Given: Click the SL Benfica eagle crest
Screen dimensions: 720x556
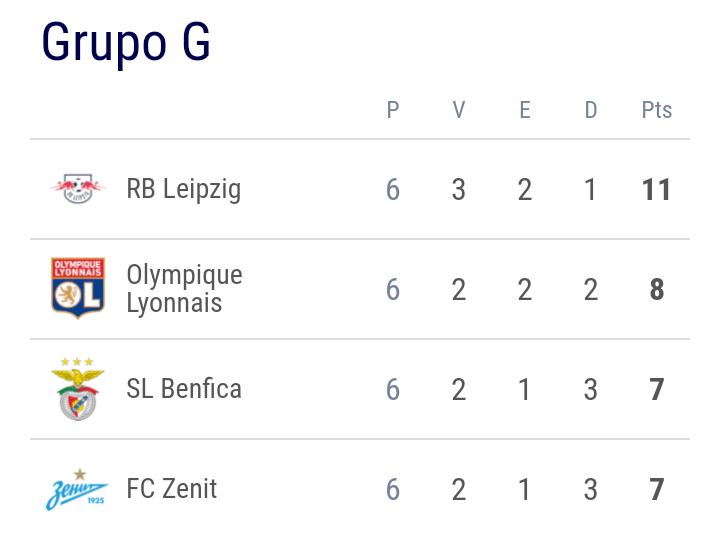Looking at the screenshot, I should click(x=78, y=389).
